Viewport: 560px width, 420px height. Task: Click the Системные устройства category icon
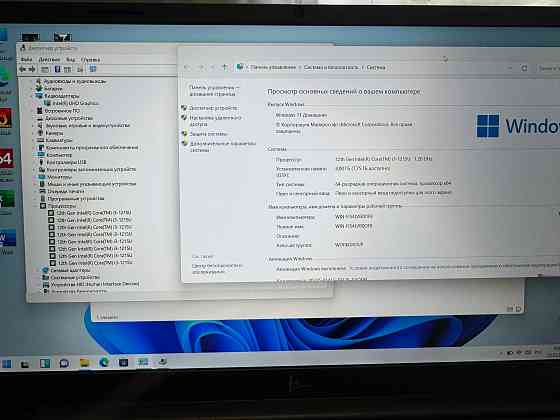(x=46, y=278)
